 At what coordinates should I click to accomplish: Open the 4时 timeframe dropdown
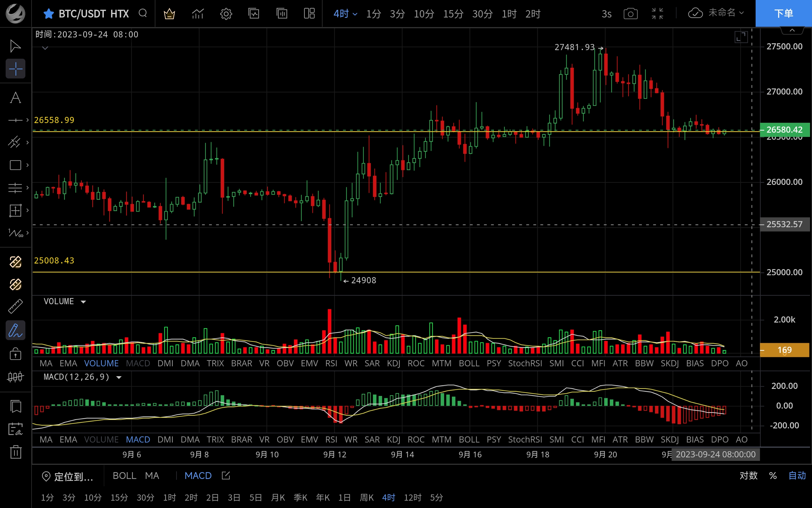click(345, 14)
